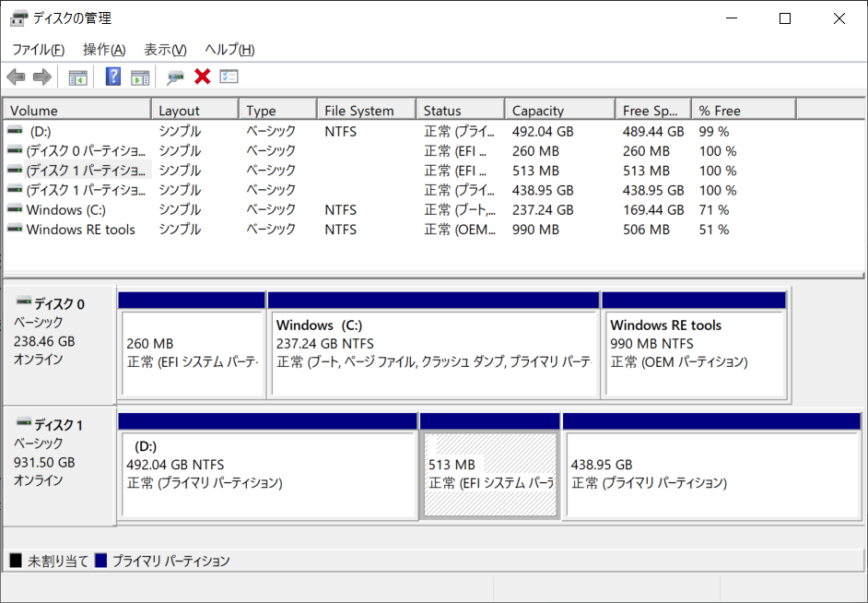Viewport: 868px width, 603px height.
Task: Click 238.46 GB size text under ディスク 0
Action: tap(44, 341)
